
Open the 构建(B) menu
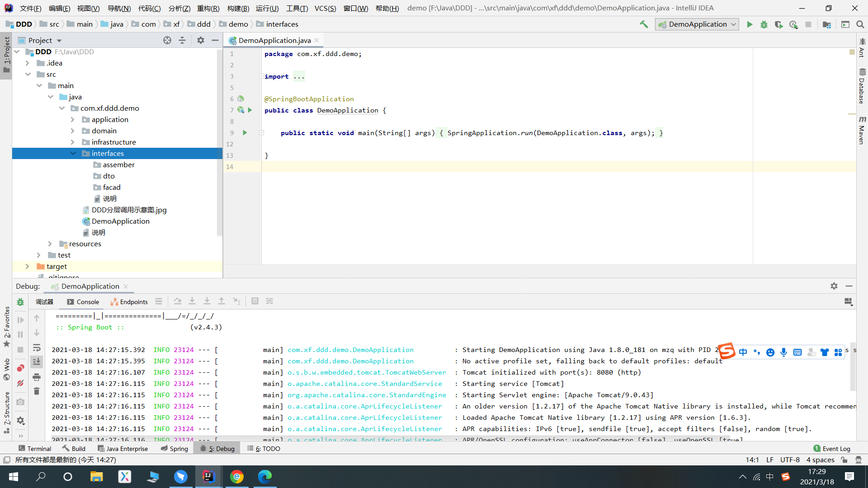tap(238, 8)
